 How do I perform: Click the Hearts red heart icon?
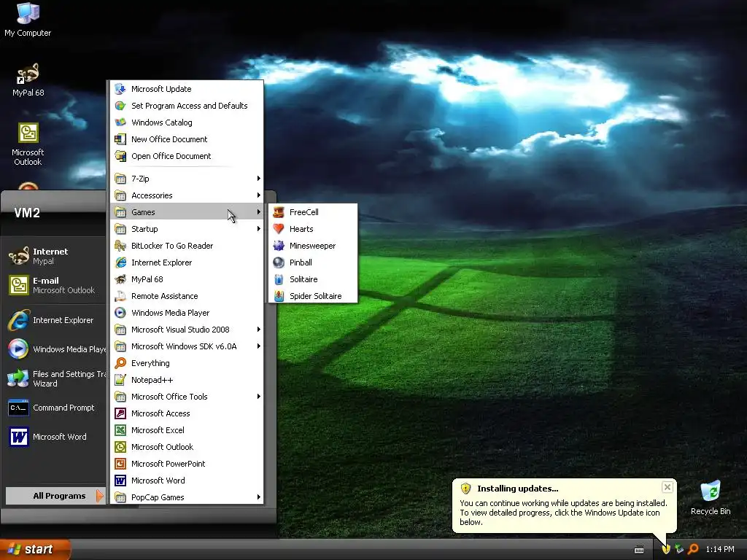pos(279,229)
